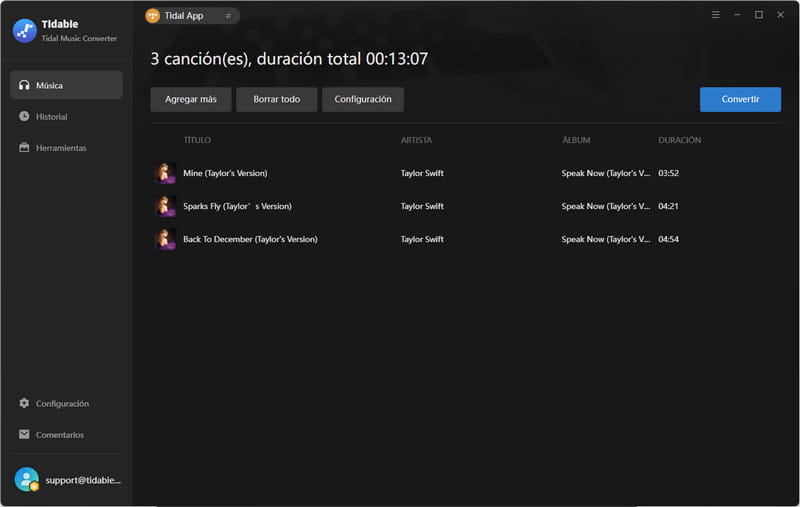Click the DURACIÓN column header
The height and width of the screenshot is (507, 800).
pyautogui.click(x=680, y=140)
